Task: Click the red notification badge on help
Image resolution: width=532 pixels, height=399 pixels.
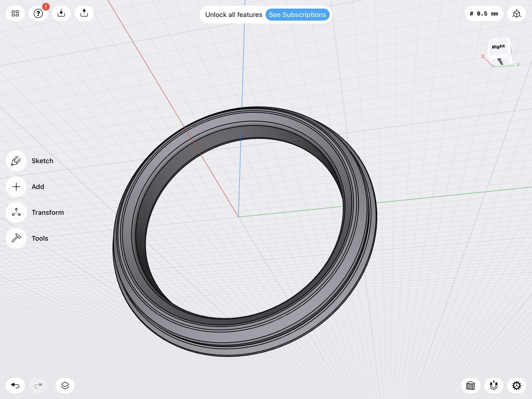Action: (x=46, y=7)
